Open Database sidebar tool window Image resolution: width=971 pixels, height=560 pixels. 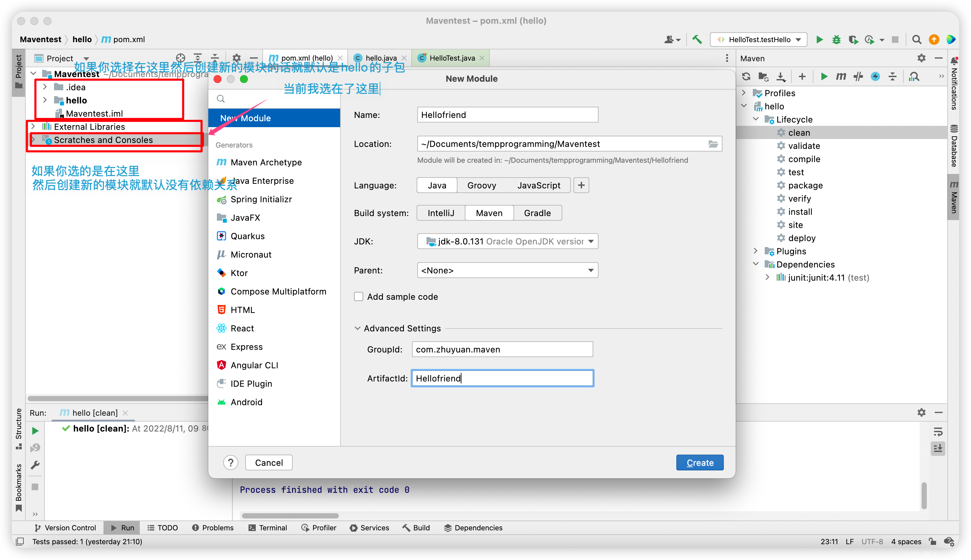[x=954, y=146]
